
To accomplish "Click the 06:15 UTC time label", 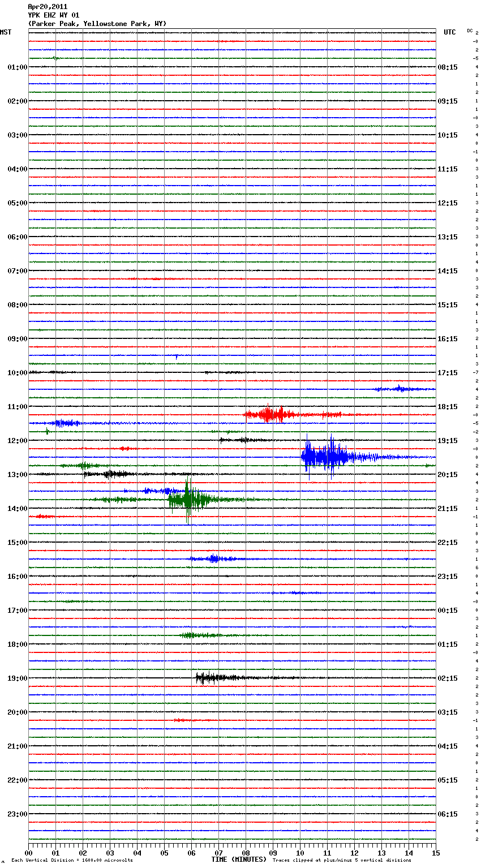I will click(448, 814).
